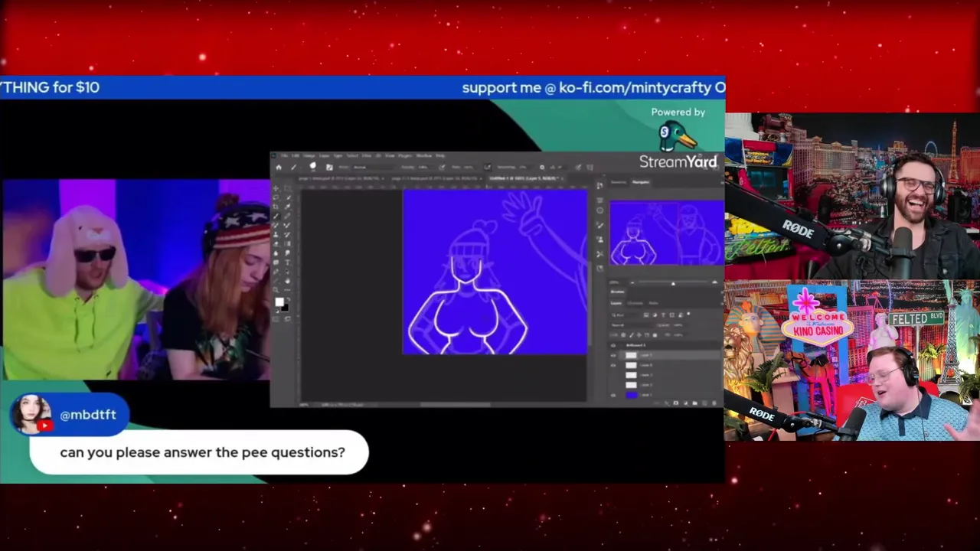Open the brush Flow value dropdown
The image size is (980, 551).
pyautogui.click(x=469, y=168)
